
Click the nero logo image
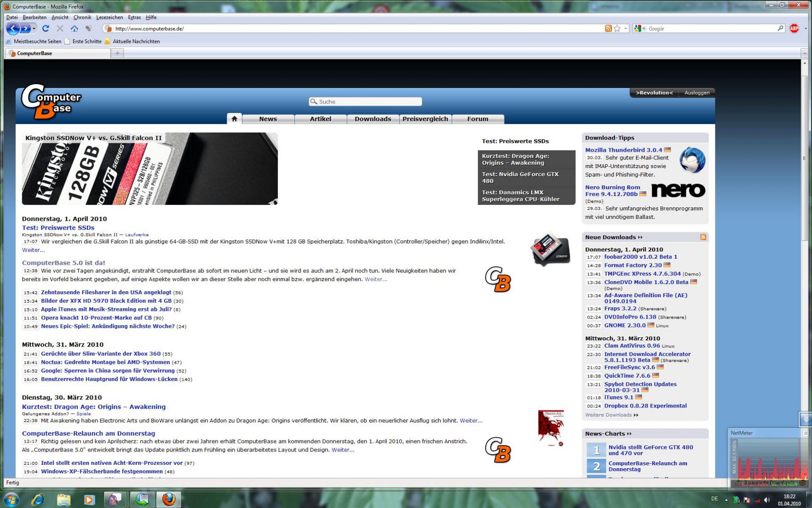[678, 190]
